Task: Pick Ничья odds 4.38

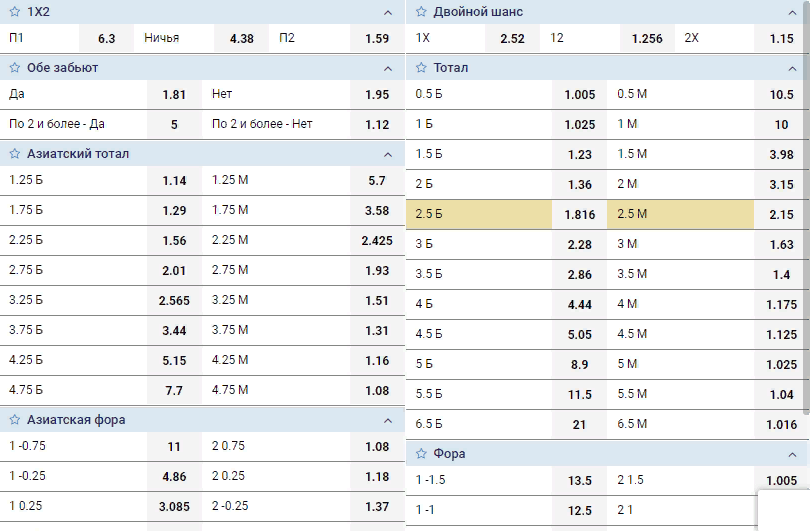Action: [x=241, y=39]
